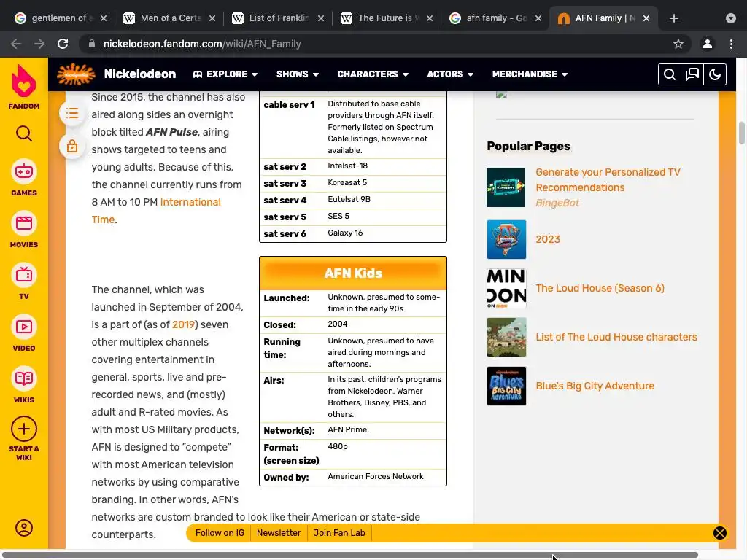
Task: Click the 'Koreasat 5' table cell
Action: click(x=347, y=183)
